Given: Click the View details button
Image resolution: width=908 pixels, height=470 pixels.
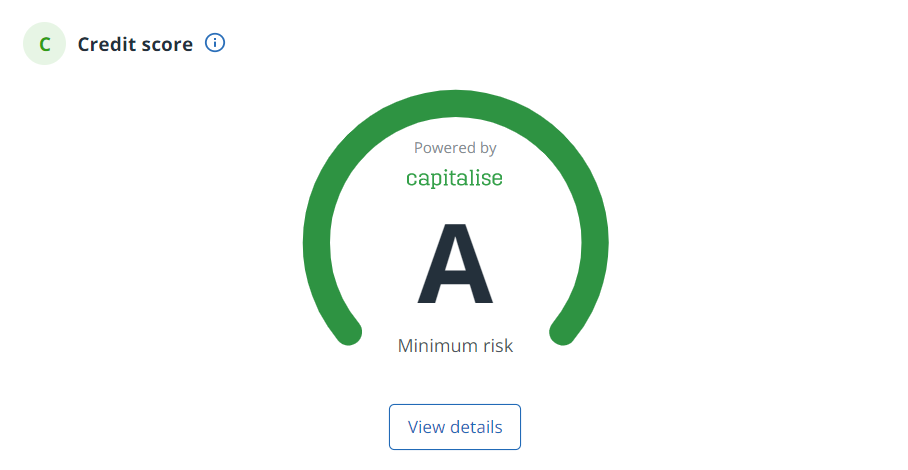Looking at the screenshot, I should tap(455, 427).
